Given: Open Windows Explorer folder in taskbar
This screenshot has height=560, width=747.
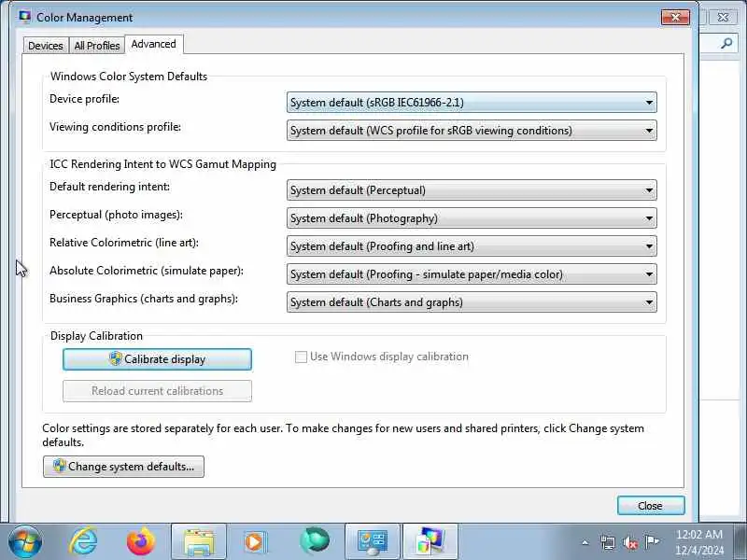Looking at the screenshot, I should coord(199,541).
